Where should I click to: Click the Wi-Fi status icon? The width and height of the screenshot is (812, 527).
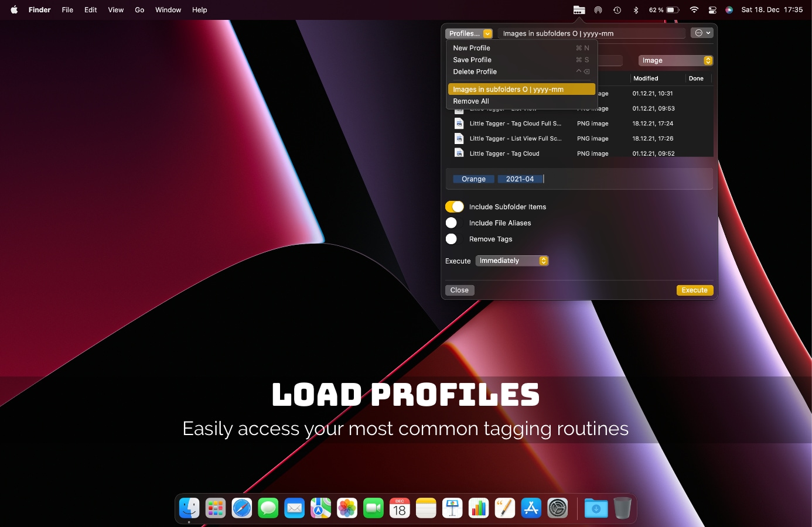coord(693,9)
